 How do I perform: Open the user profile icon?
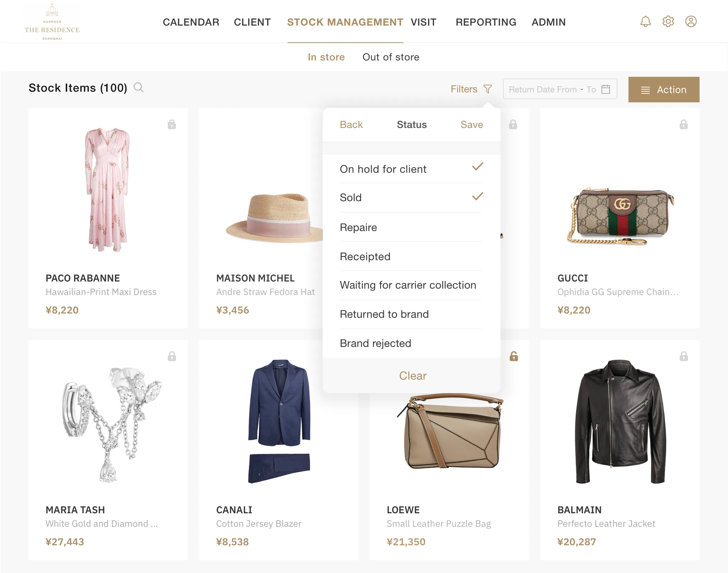pyautogui.click(x=691, y=22)
